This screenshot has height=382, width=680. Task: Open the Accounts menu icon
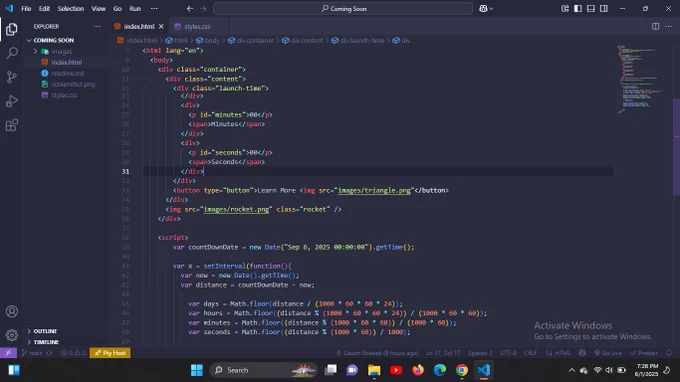[12, 311]
